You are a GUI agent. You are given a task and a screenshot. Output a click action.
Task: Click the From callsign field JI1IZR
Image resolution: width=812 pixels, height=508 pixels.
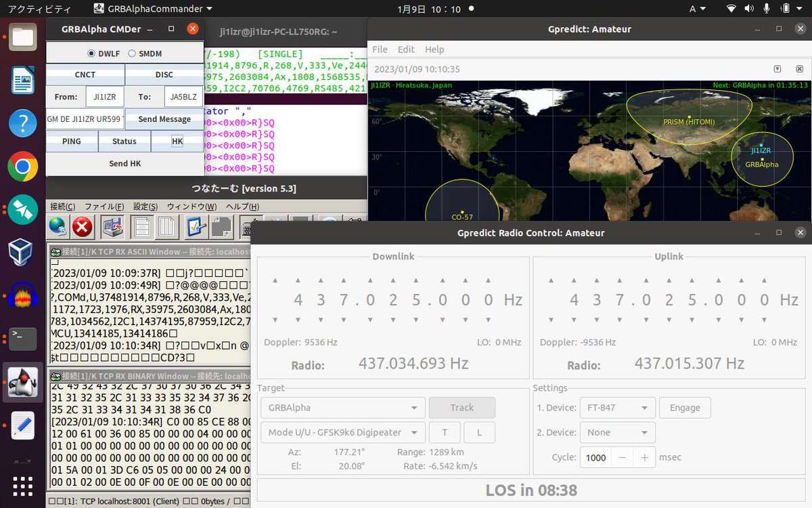coord(105,97)
